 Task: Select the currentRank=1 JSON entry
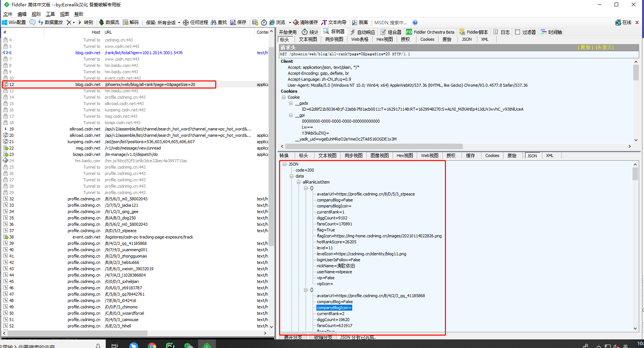[331, 212]
